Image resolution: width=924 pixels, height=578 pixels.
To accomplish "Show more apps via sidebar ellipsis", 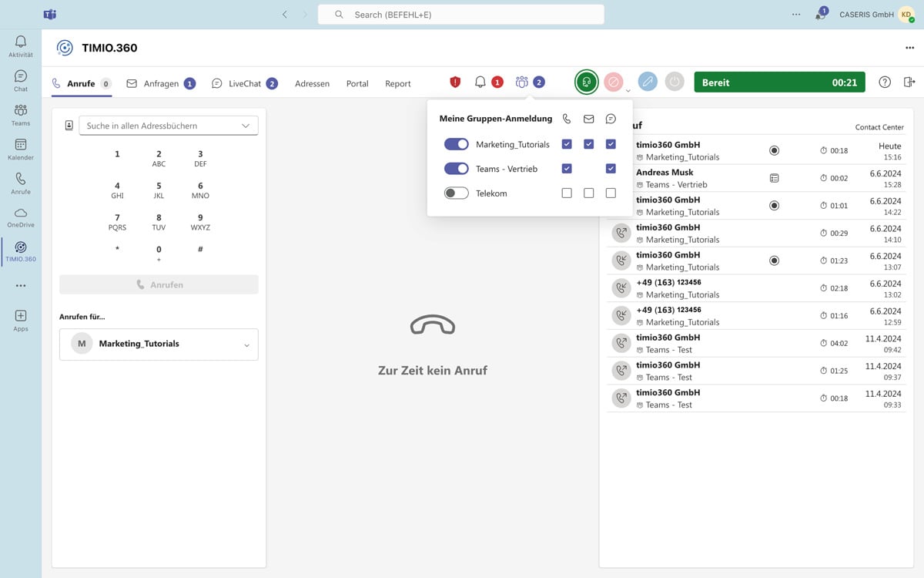I will point(21,285).
